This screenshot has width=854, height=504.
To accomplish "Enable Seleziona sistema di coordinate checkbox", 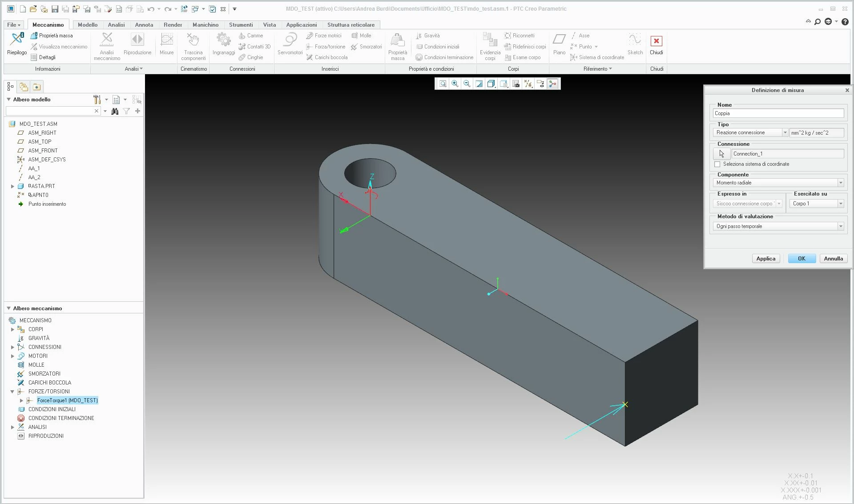I will click(717, 164).
